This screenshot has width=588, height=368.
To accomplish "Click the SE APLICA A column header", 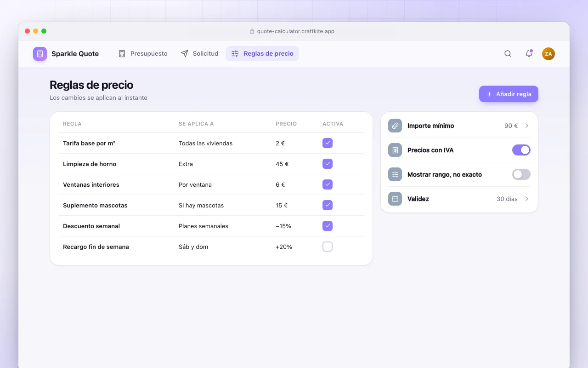I will coord(196,124).
